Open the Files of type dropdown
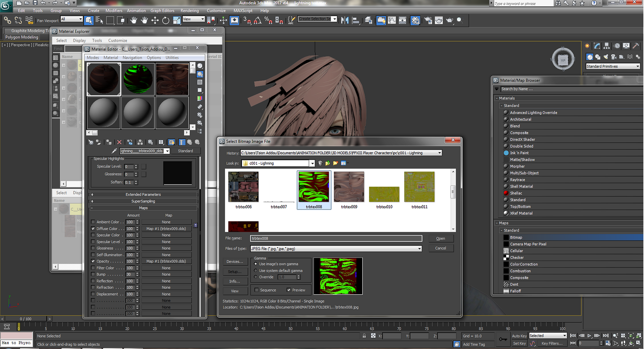 pos(419,249)
